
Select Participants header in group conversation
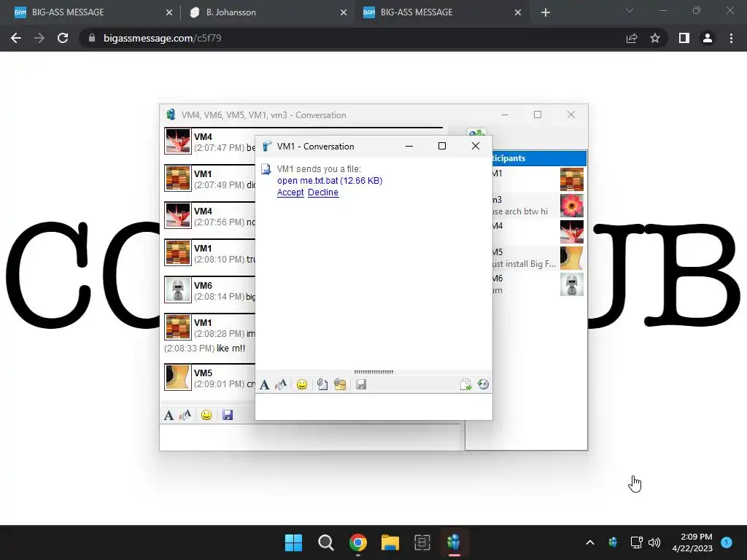[x=539, y=158]
